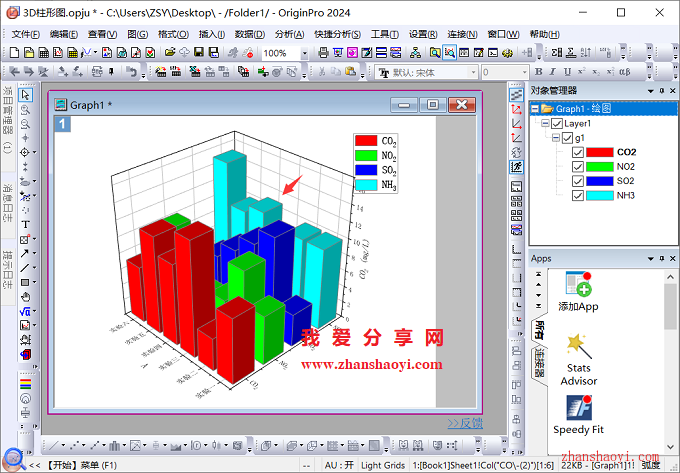Select the Text tool (T) in tools bar
This screenshot has width=680, height=473.
25,225
